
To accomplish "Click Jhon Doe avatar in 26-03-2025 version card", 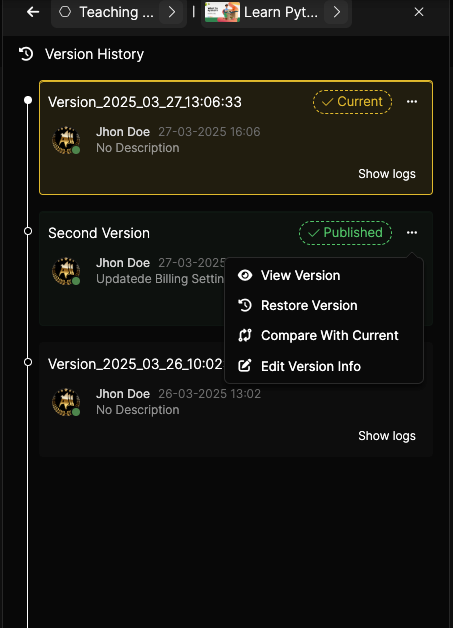I will click(66, 402).
